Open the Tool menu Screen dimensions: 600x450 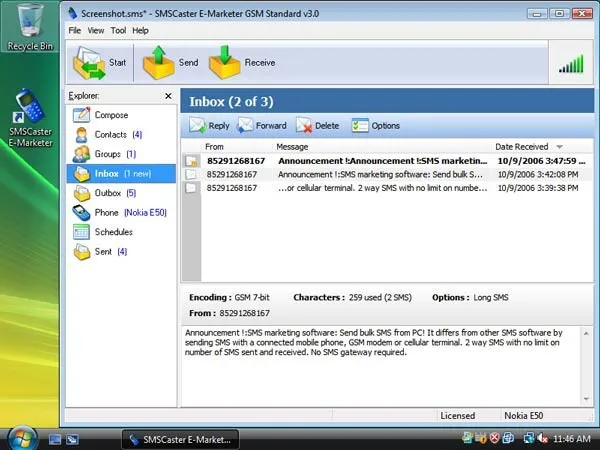[118, 31]
